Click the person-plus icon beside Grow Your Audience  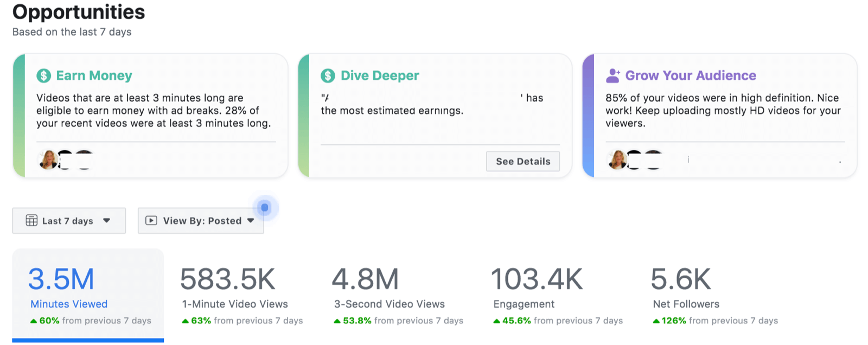click(612, 76)
